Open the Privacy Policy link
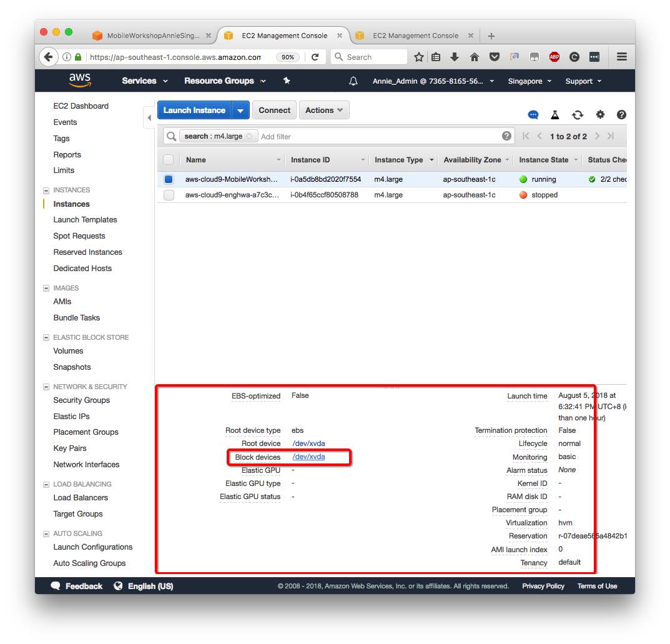The width and height of the screenshot is (670, 644). tap(543, 586)
